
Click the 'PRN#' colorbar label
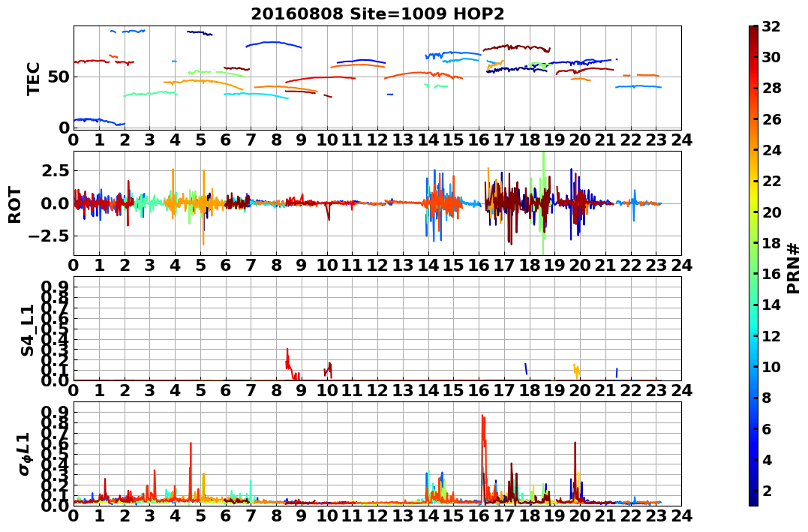coord(793,269)
